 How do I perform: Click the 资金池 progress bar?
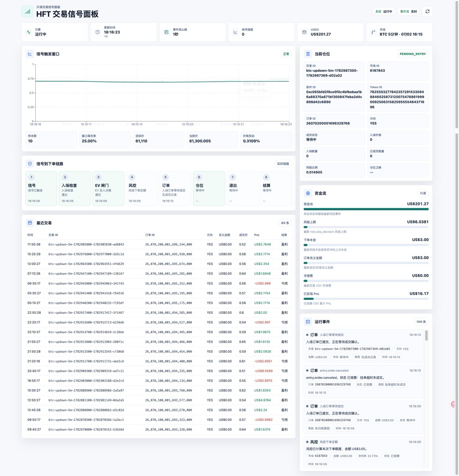366,209
